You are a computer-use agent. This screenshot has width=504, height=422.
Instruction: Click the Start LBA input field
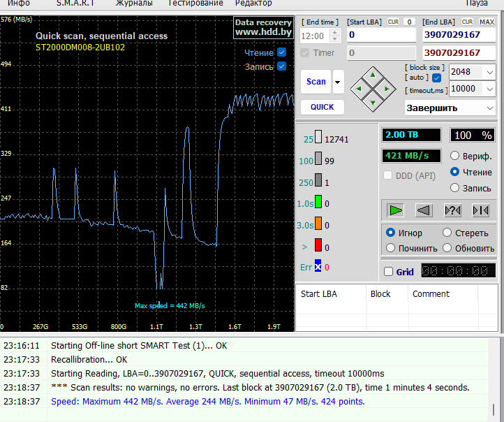(382, 35)
